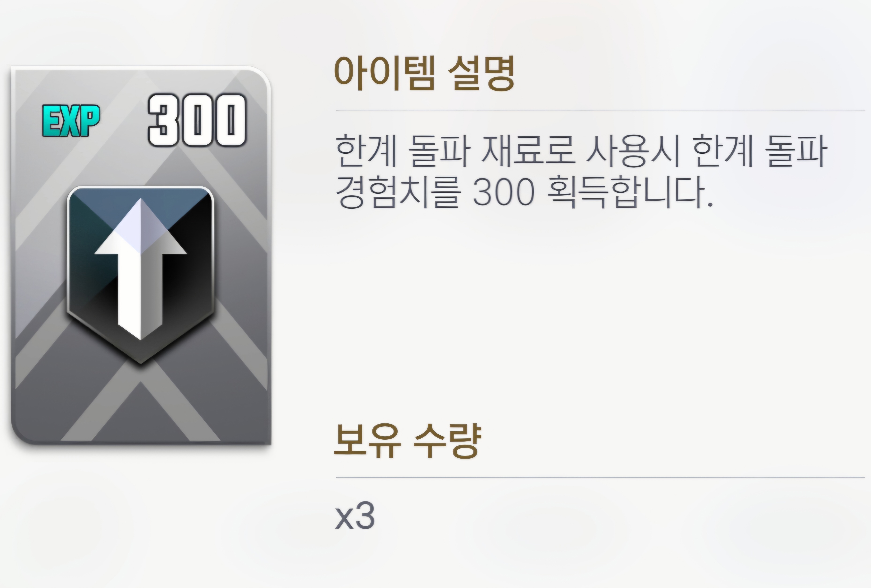Click the divider line under 아이템 설명

point(600,111)
